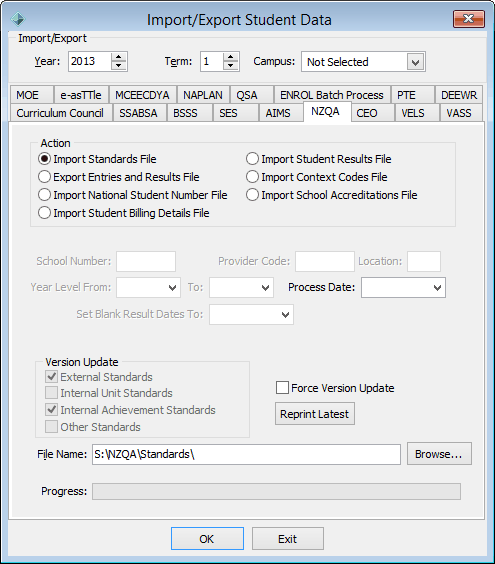Viewport: 495px width, 564px height.
Task: Select the NZQA tab
Action: point(327,112)
